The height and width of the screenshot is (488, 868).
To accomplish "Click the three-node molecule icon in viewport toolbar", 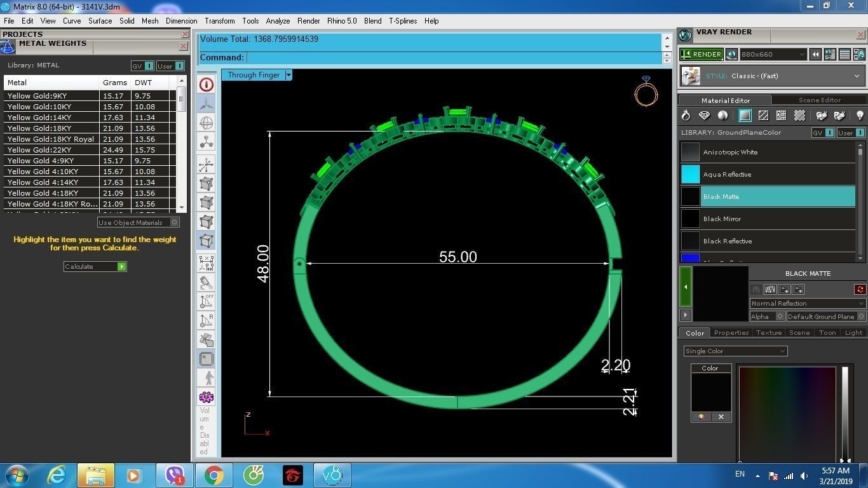I will tap(207, 142).
